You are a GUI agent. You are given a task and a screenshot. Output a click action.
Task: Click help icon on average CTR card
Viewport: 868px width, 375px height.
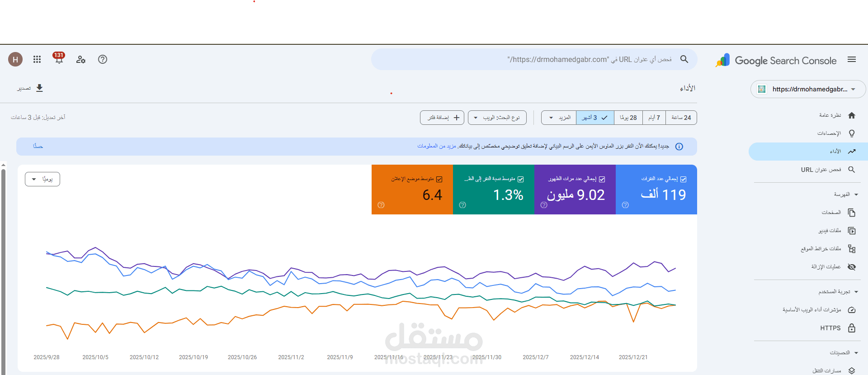point(462,205)
